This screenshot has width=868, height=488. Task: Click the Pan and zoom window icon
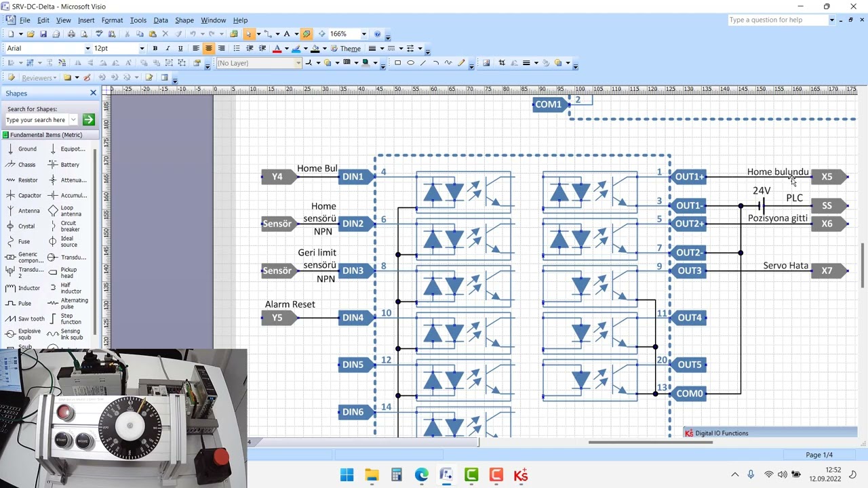click(321, 34)
